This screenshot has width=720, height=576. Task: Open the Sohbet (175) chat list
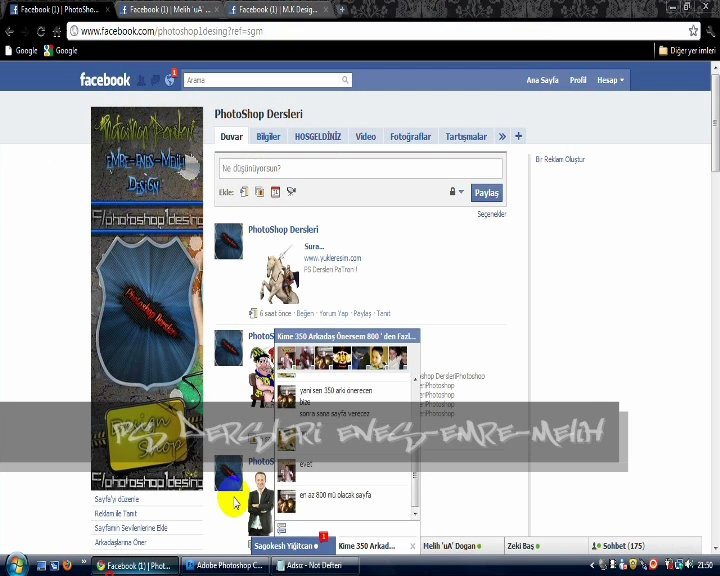click(645, 546)
